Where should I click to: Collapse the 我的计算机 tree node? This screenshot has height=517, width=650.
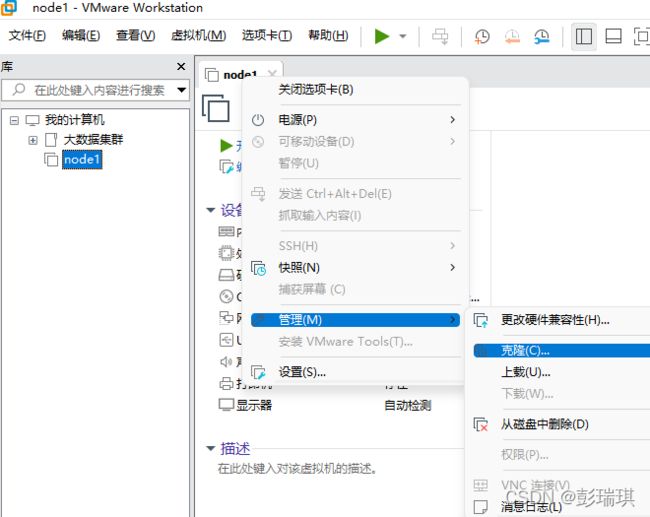14,121
